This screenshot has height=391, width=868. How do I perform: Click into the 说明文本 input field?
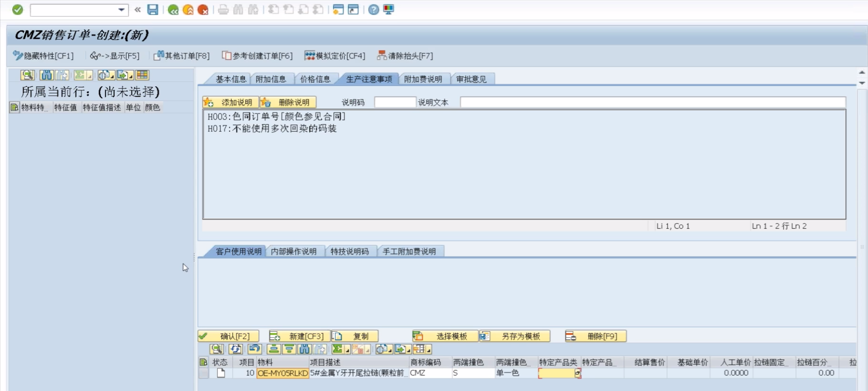[x=653, y=102]
